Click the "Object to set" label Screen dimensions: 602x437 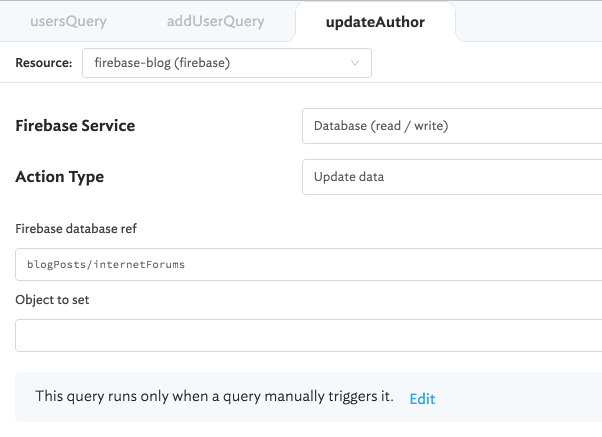coord(52,299)
